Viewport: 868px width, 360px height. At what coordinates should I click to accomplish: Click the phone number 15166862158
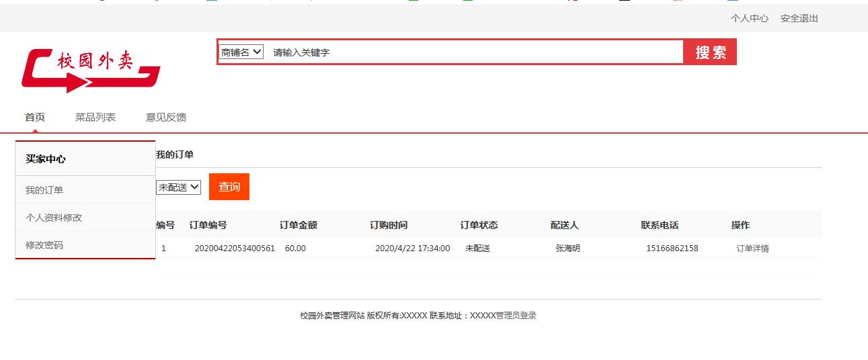point(672,249)
